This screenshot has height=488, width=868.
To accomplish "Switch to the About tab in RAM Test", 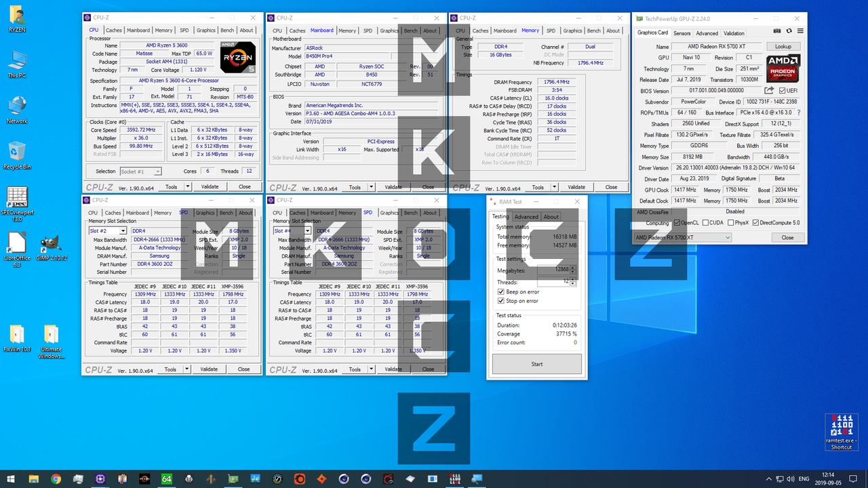I will (551, 217).
